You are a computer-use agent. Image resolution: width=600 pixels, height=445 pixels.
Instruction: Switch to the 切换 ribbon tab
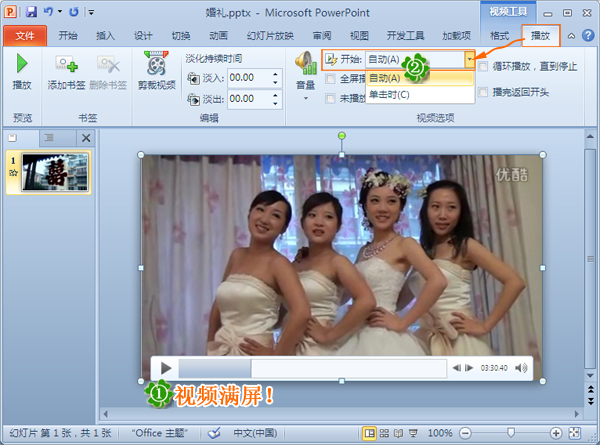(181, 36)
